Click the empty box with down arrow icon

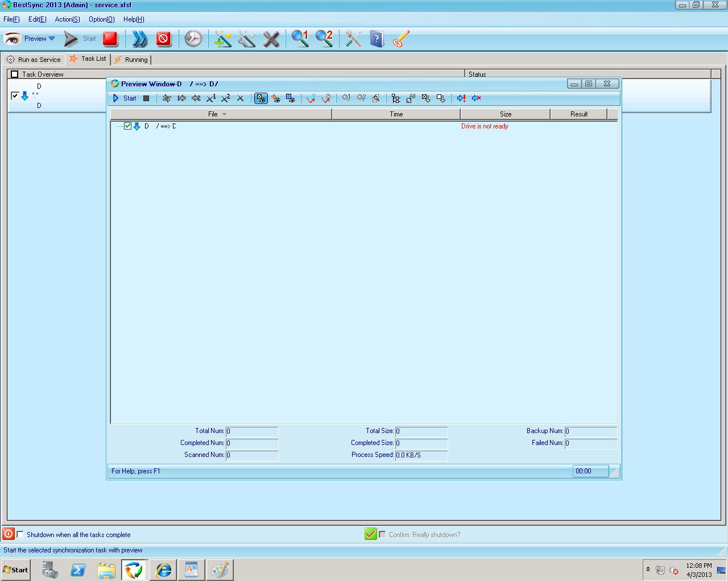pos(441,98)
